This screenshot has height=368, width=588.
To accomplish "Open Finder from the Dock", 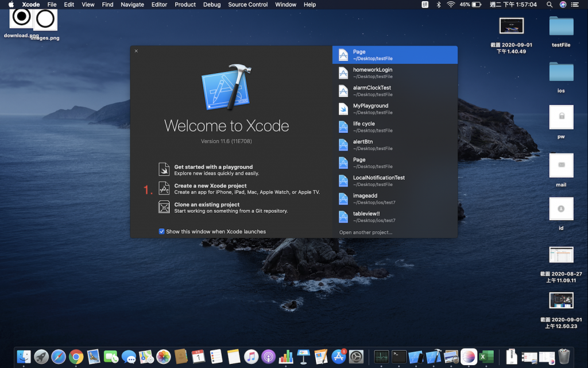I will coord(24,356).
